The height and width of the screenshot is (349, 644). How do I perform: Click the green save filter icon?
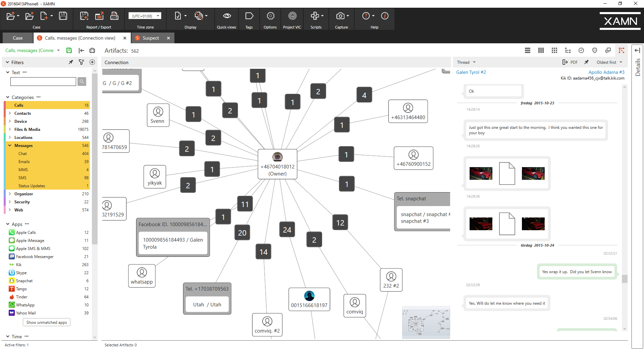pyautogui.click(x=69, y=50)
